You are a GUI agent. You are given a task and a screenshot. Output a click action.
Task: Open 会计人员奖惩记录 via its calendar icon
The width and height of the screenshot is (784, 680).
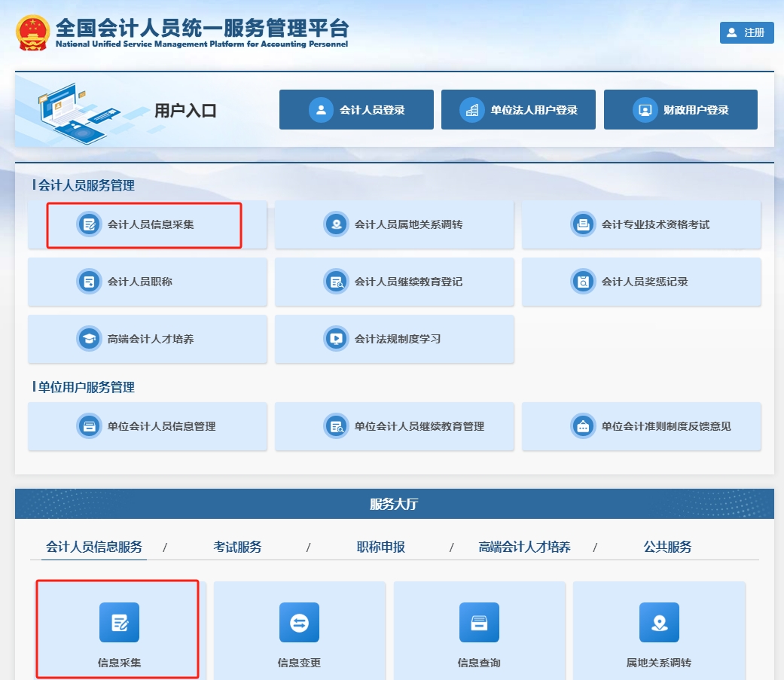click(x=583, y=282)
